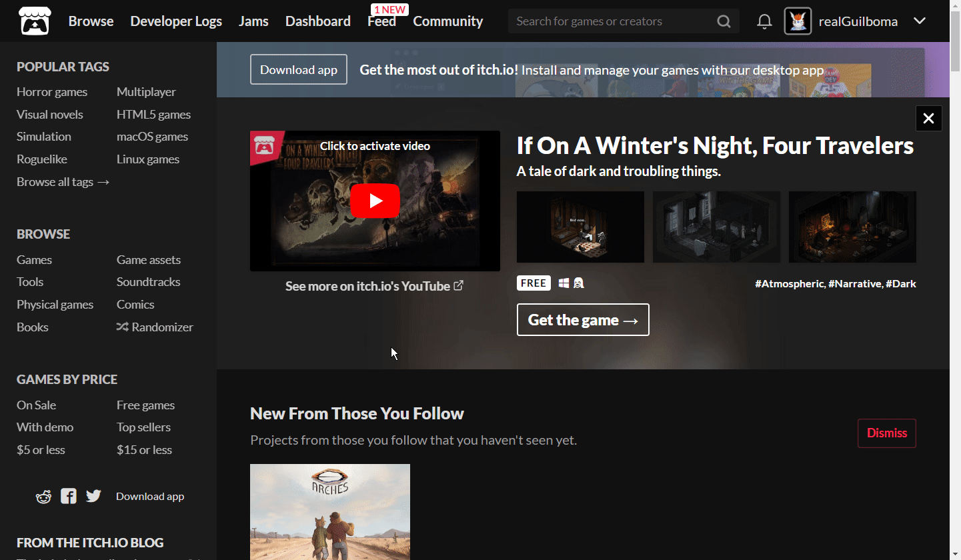Go to Community page

[447, 21]
